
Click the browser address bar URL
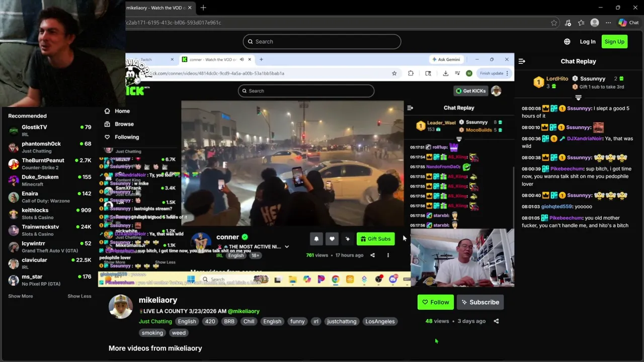point(173,23)
